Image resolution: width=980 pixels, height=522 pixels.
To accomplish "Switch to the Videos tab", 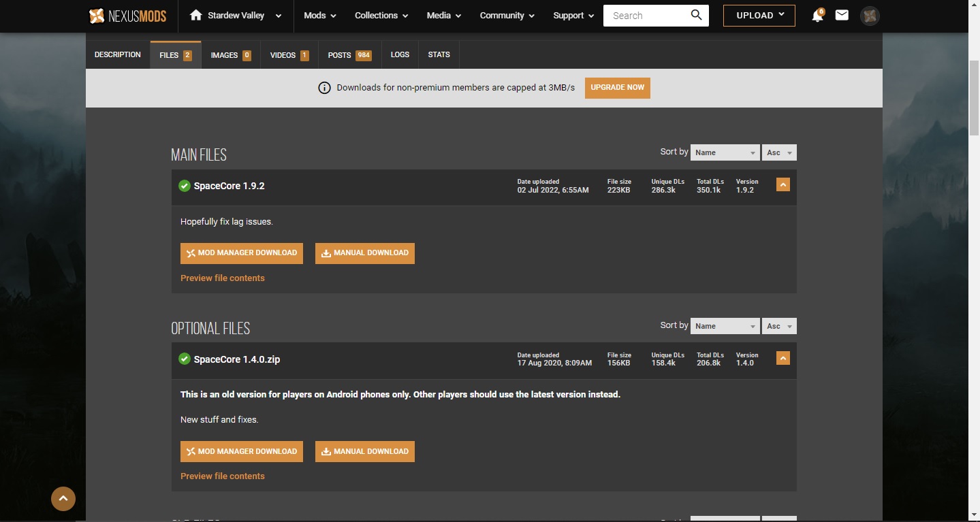I will [x=289, y=55].
